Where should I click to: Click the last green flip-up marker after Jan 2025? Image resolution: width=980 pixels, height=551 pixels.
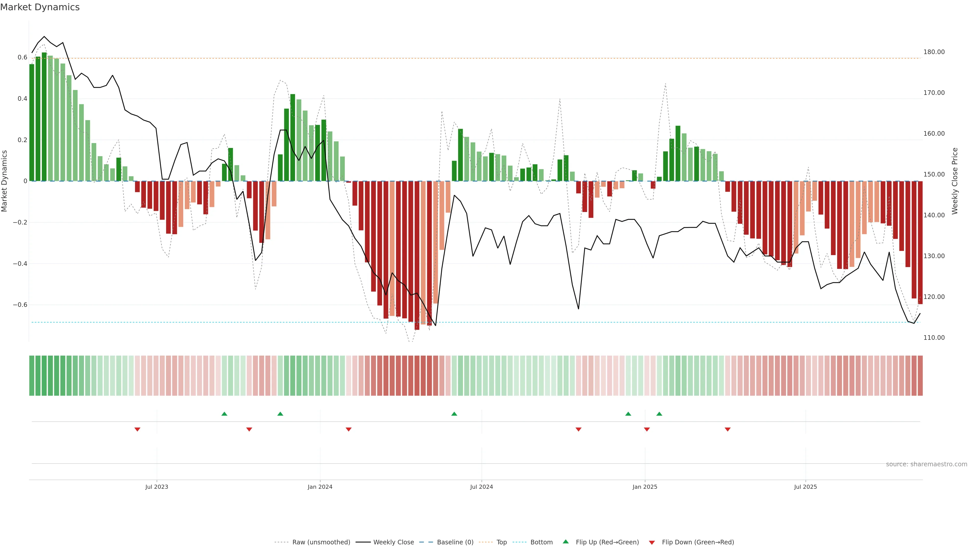tap(659, 414)
